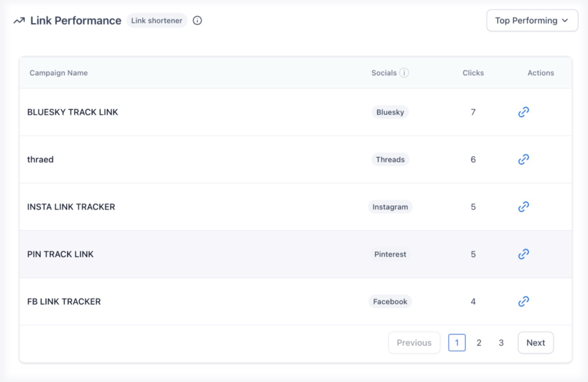
Task: Click link icon for FB LINK TRACKER
Action: click(523, 302)
